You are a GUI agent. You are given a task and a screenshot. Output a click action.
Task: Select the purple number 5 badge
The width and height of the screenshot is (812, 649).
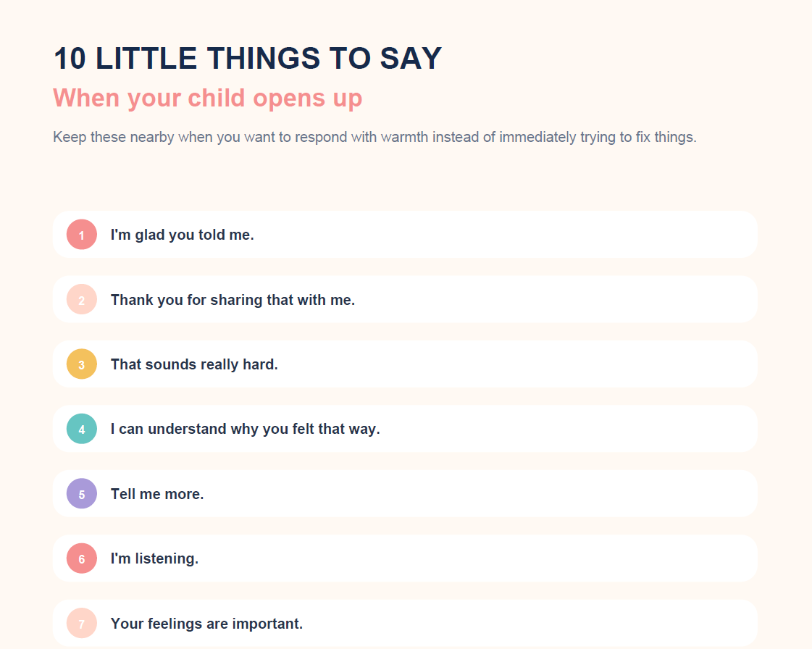pyautogui.click(x=82, y=493)
